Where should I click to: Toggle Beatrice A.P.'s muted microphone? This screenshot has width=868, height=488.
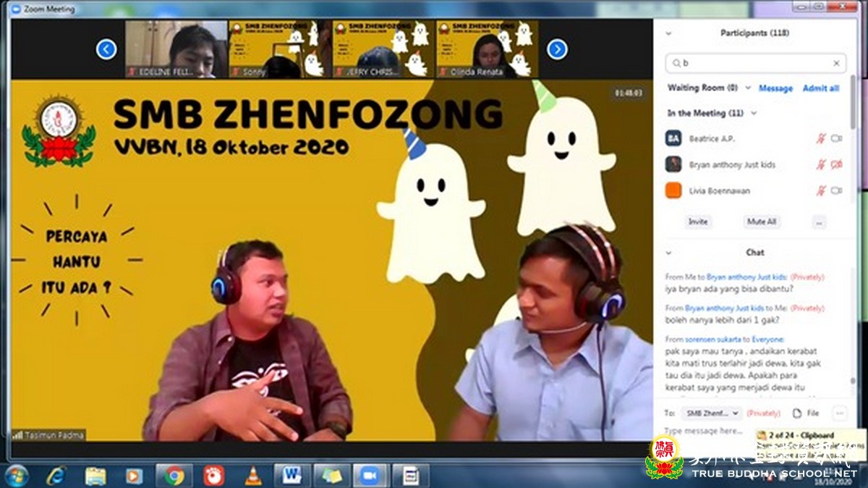coord(821,138)
